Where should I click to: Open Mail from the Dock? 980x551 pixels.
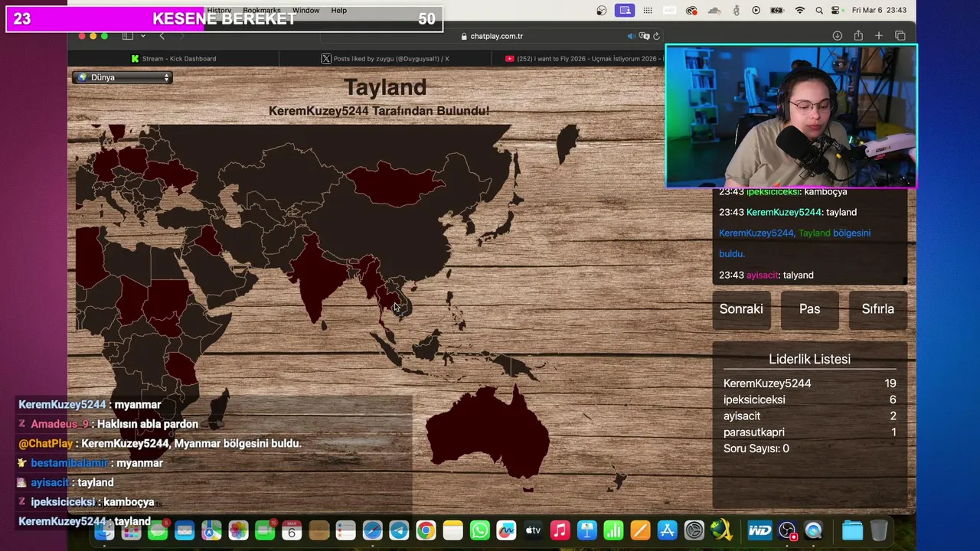coord(185,530)
